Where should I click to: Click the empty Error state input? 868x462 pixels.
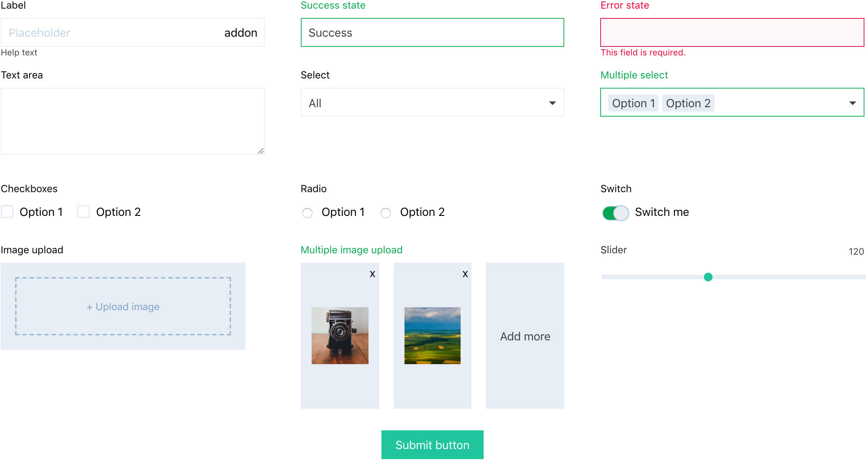click(x=732, y=33)
